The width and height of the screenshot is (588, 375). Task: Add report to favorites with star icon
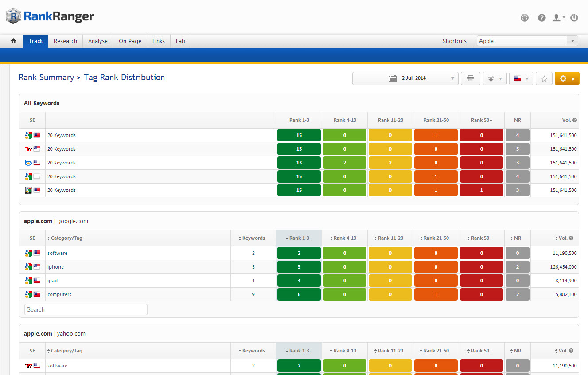[x=544, y=78]
